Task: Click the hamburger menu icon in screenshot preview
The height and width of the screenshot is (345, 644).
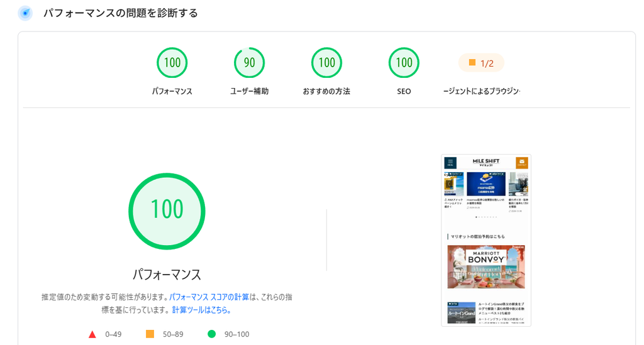Action: pos(450,163)
